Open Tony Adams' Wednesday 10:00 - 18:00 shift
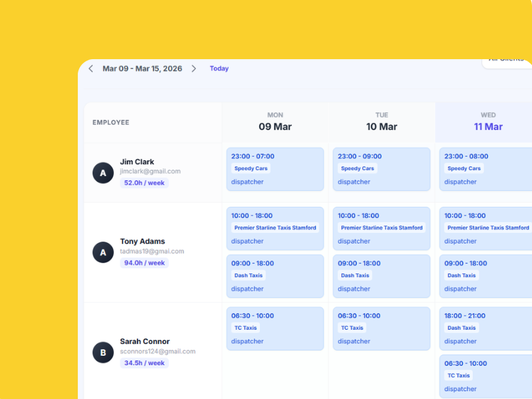Screen dimensions: 532x399 (486, 228)
